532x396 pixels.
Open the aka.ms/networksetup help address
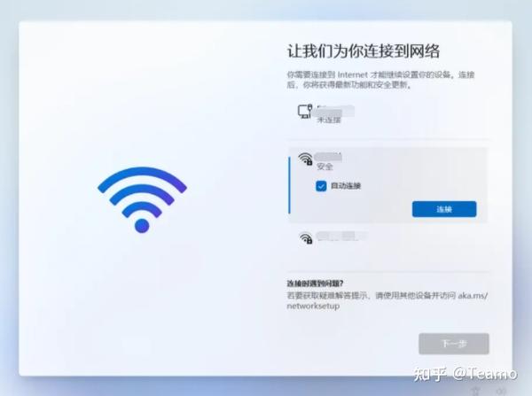[x=387, y=300]
